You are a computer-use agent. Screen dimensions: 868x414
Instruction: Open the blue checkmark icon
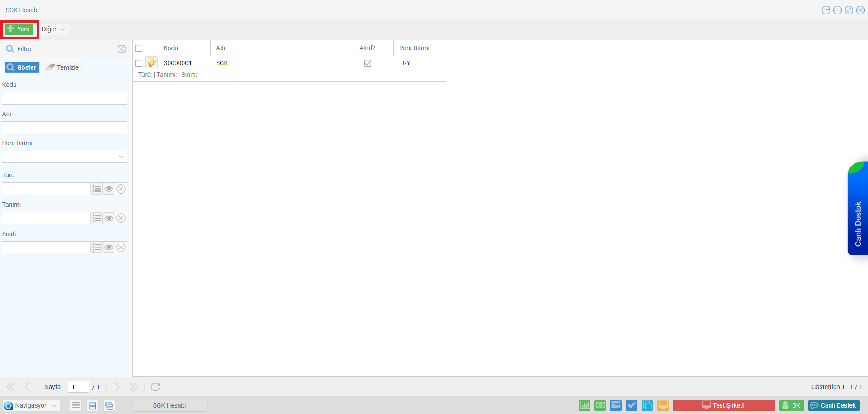click(x=632, y=405)
